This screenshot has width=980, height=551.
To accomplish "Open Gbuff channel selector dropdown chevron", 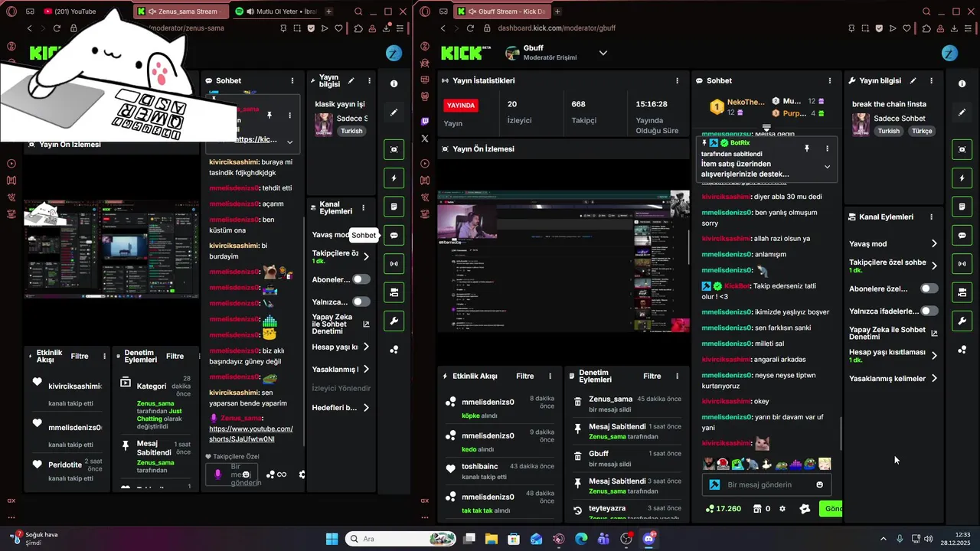I will [603, 53].
